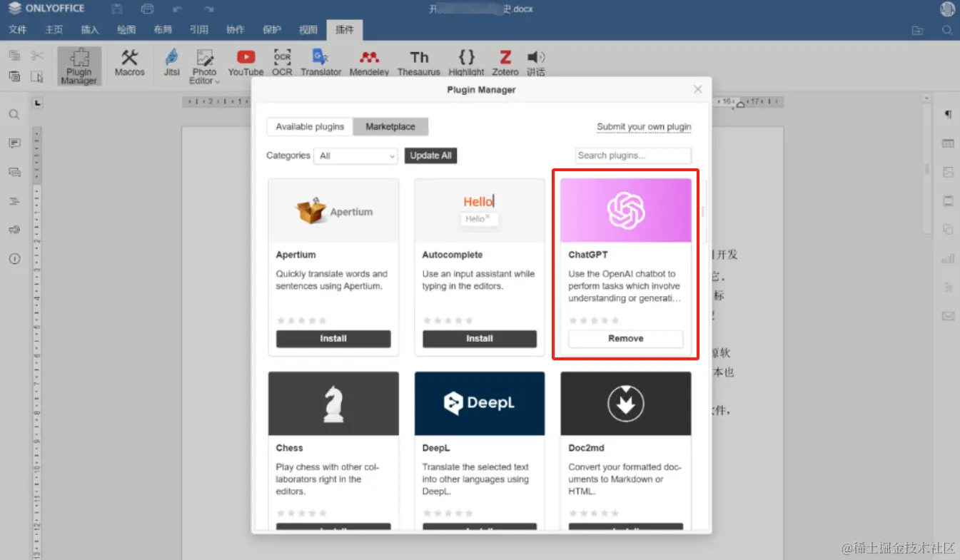Image resolution: width=960 pixels, height=560 pixels.
Task: Expand the Photo Editor dropdown arrow
Action: (x=218, y=81)
